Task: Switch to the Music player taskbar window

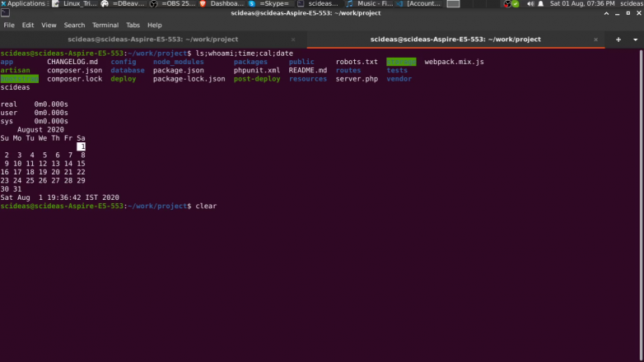Action: 369,3
